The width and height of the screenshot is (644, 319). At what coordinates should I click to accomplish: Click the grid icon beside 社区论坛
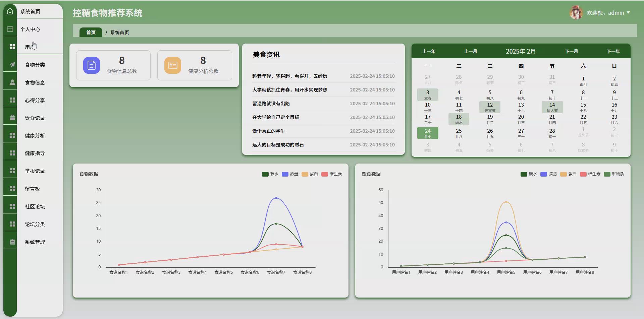tap(12, 206)
